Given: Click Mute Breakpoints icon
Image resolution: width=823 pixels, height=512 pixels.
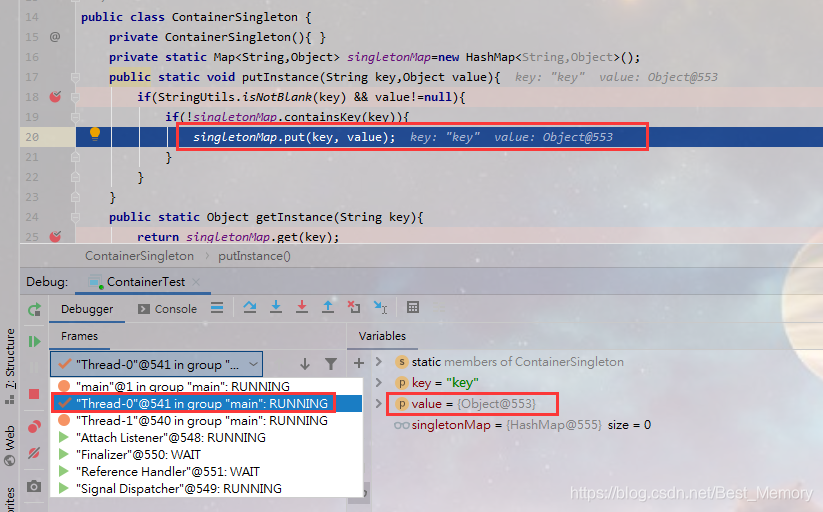Looking at the screenshot, I should click(34, 453).
